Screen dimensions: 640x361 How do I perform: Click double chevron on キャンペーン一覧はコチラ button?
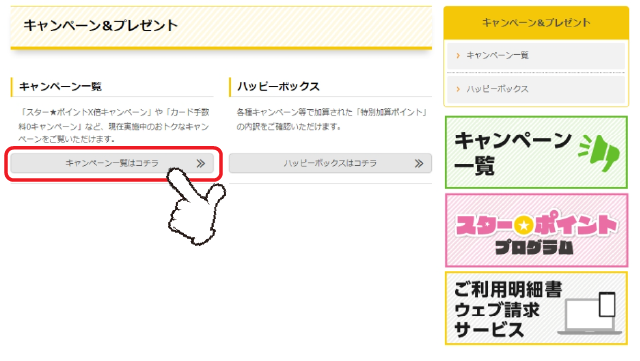(x=200, y=164)
